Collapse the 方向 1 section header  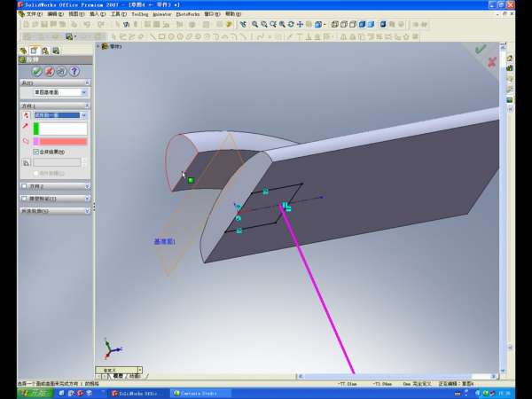(55, 106)
